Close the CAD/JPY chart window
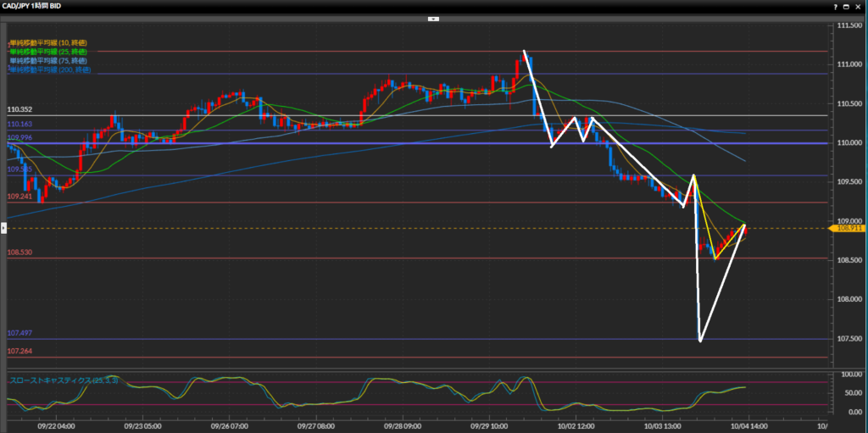Image resolution: width=868 pixels, height=433 pixels. point(860,6)
